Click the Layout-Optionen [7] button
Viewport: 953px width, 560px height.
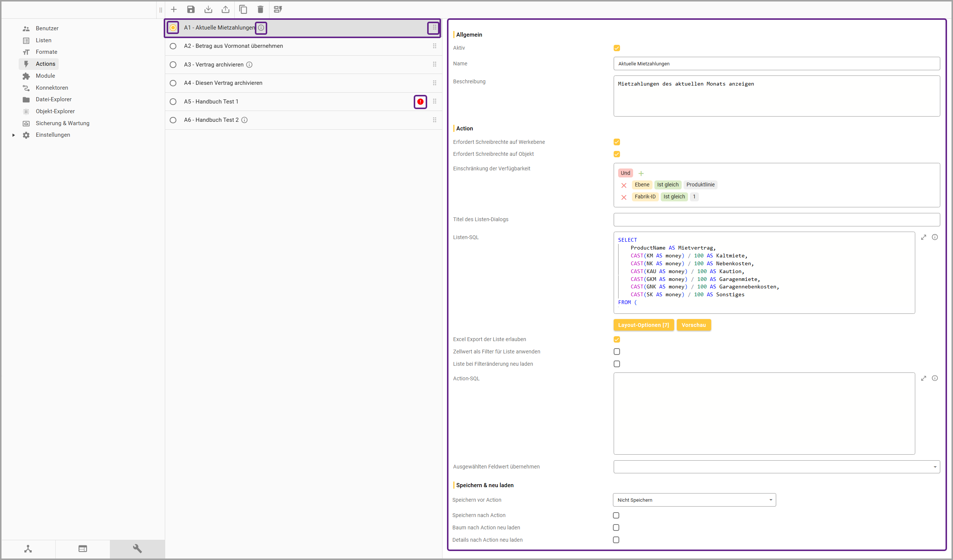tap(643, 325)
